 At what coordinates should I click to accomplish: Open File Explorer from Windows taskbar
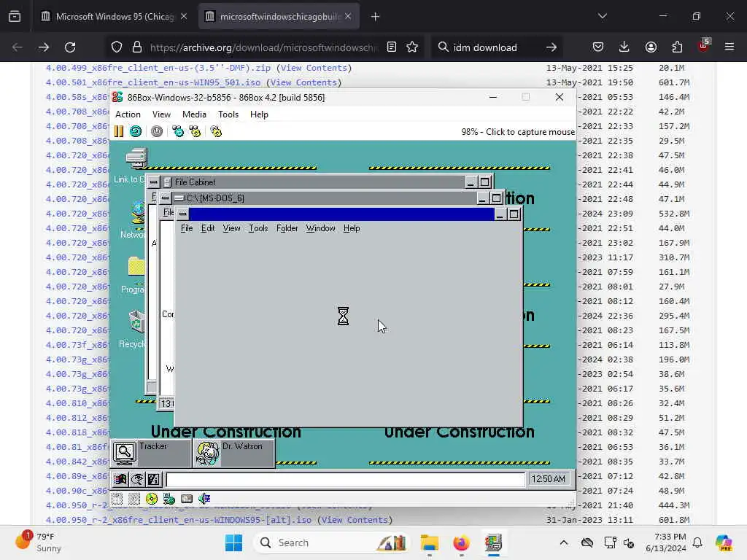coord(429,542)
